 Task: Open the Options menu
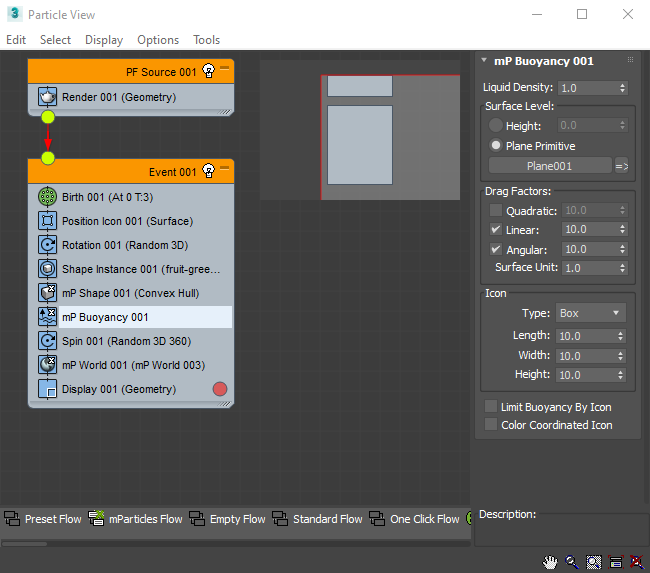[x=158, y=40]
